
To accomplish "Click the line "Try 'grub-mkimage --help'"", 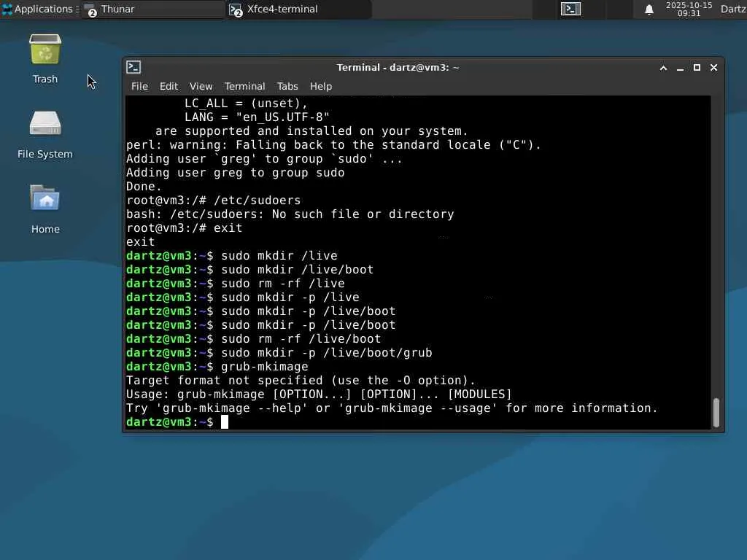I will 392,408.
